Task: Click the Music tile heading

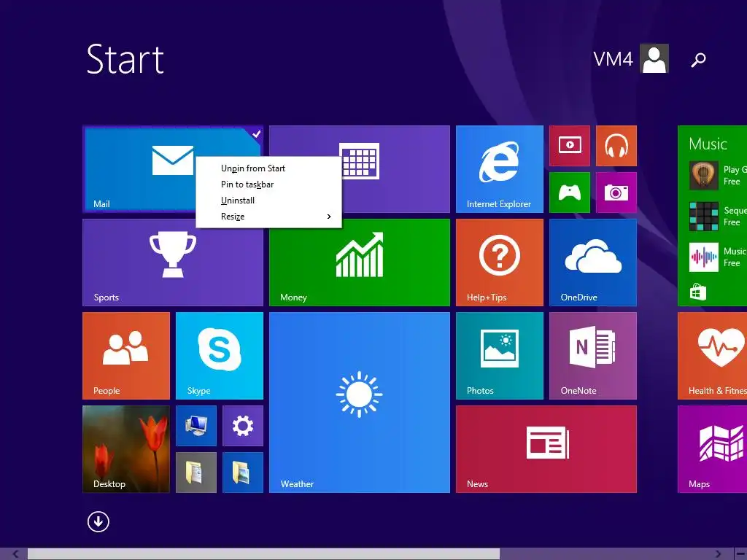Action: point(708,144)
